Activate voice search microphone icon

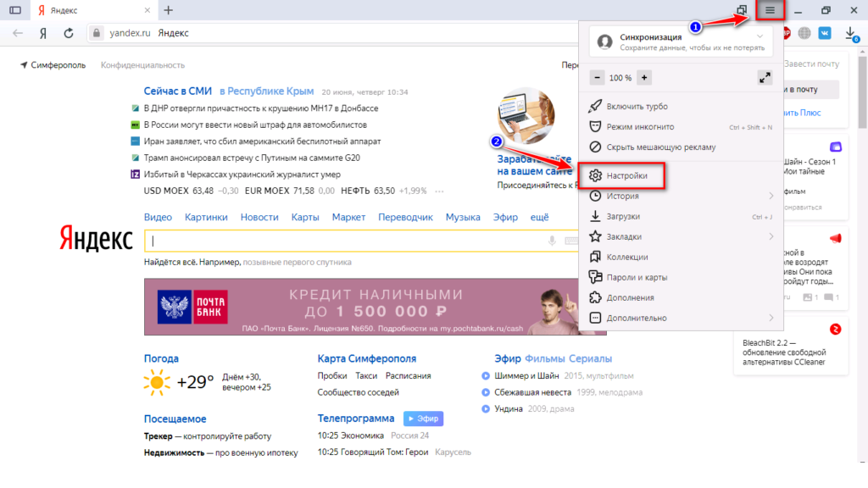pos(552,241)
